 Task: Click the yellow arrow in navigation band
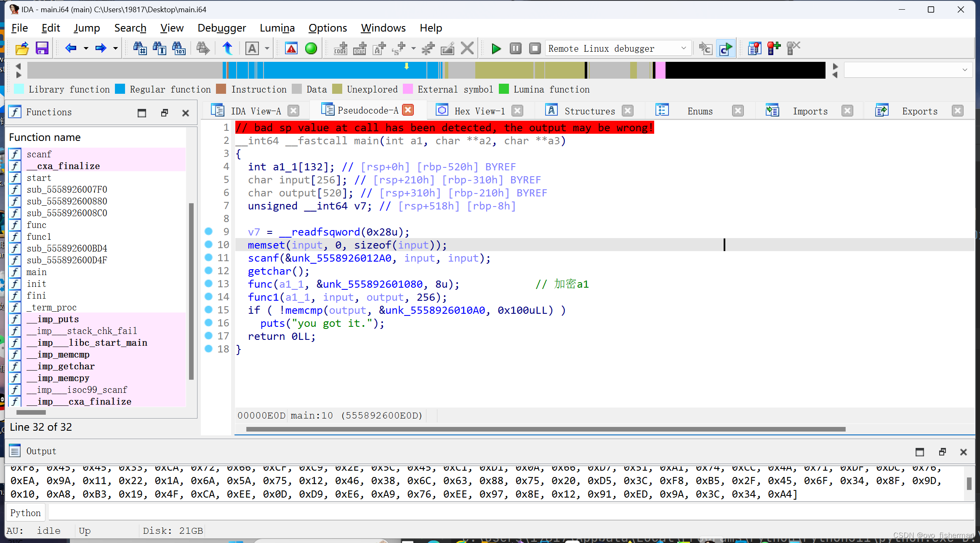406,66
